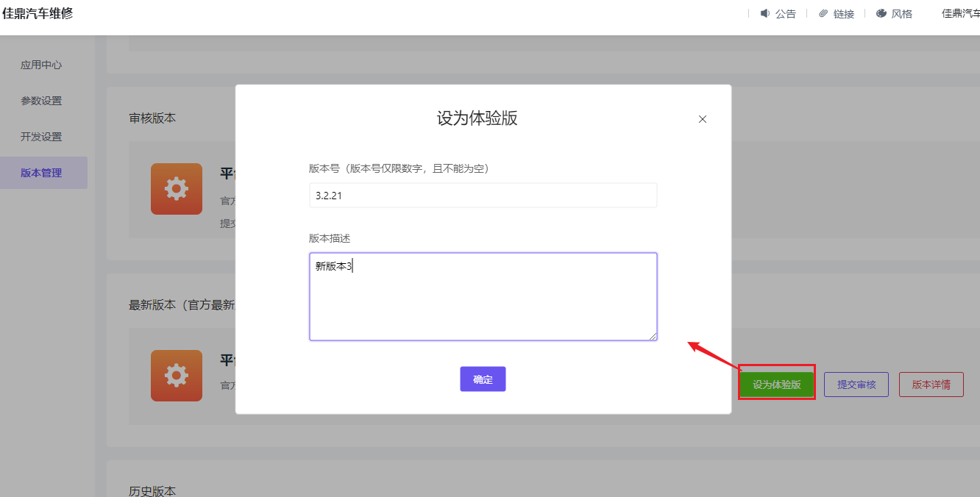Screen dimensions: 980x497
Task: Click the version number input showing 3.2.21
Action: (483, 195)
